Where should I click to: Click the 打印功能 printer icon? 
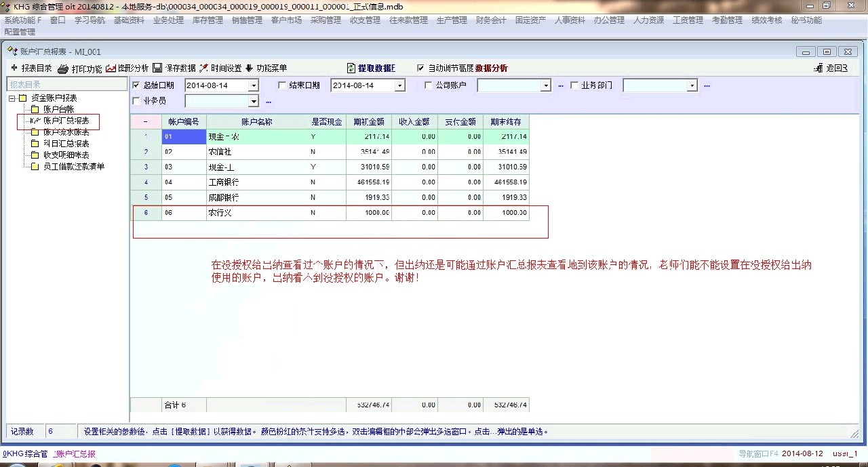63,69
